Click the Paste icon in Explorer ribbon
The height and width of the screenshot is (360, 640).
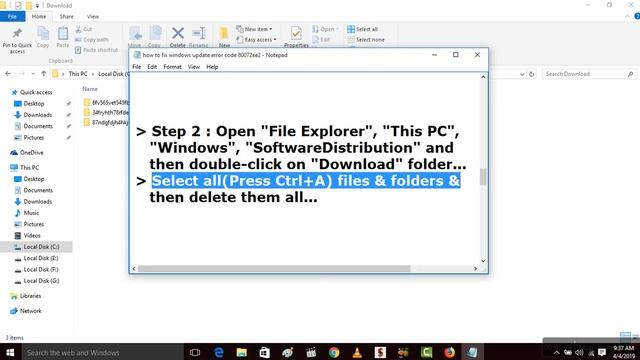tap(63, 34)
